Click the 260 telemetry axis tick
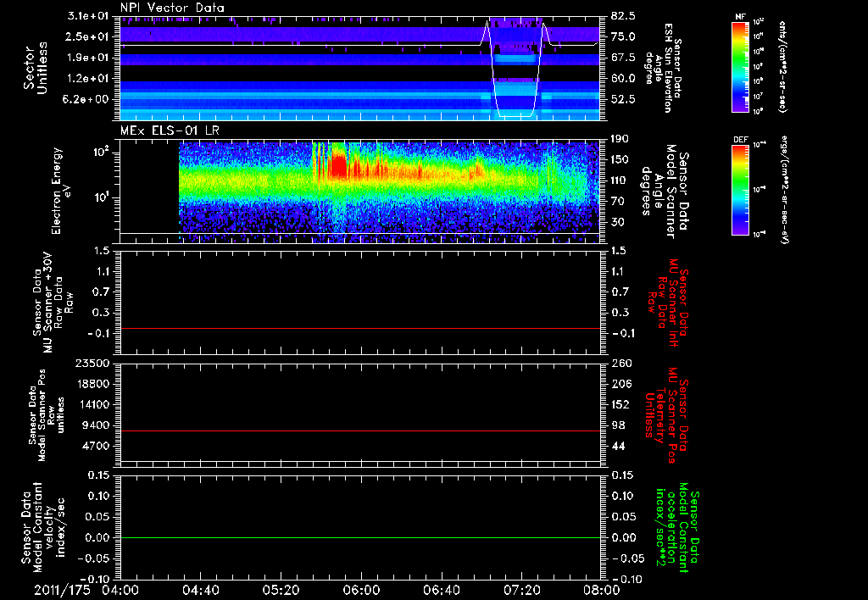This screenshot has width=868, height=600. [x=620, y=364]
